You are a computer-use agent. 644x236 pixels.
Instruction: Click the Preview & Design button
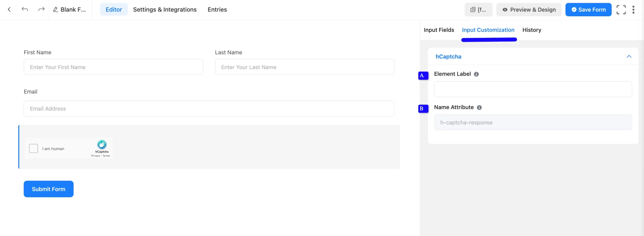tap(529, 10)
